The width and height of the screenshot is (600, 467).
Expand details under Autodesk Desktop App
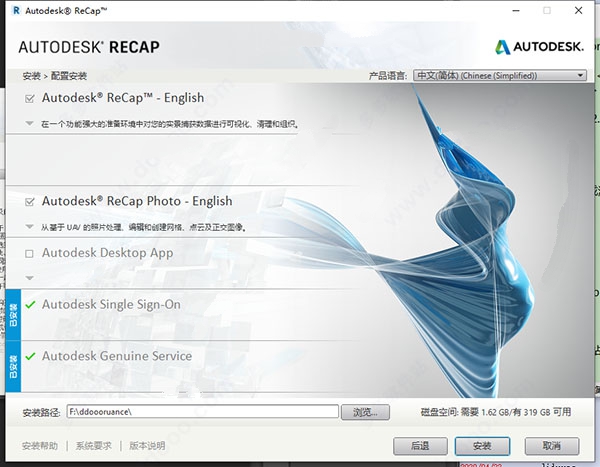(29, 278)
